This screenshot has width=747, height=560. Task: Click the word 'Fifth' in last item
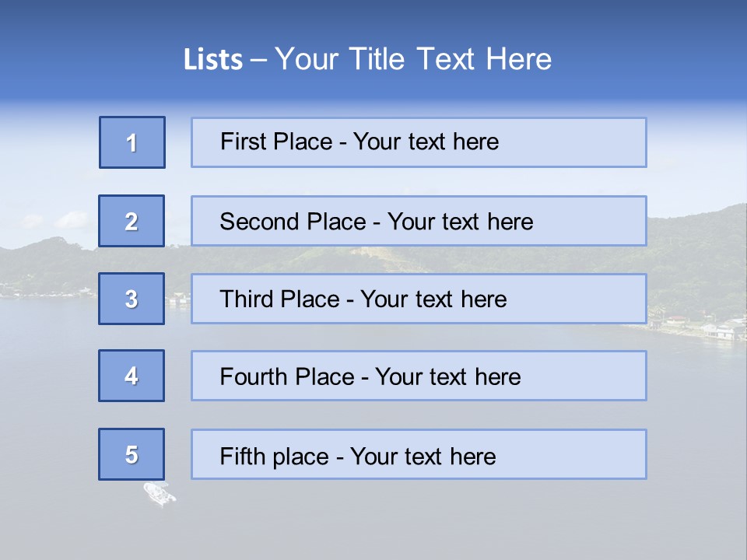[x=243, y=456]
